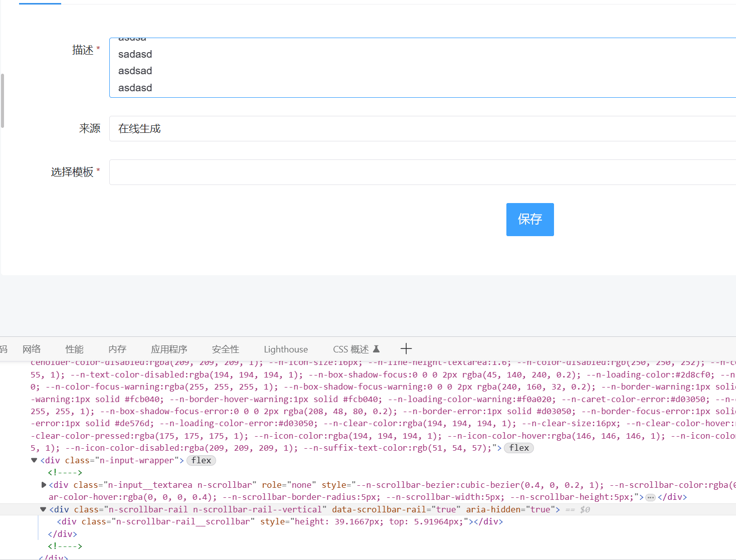Screen dimensions: 736x560
Task: Switch to the 内存 tab
Action: pos(117,348)
